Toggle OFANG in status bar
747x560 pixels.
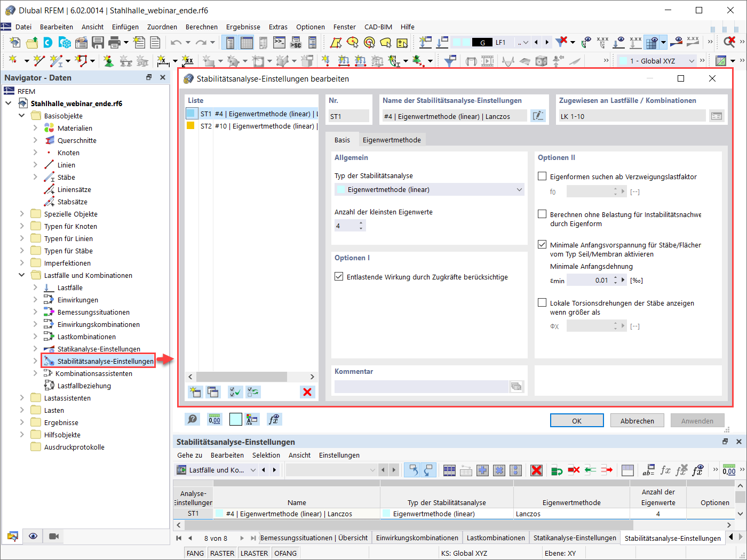click(x=285, y=553)
